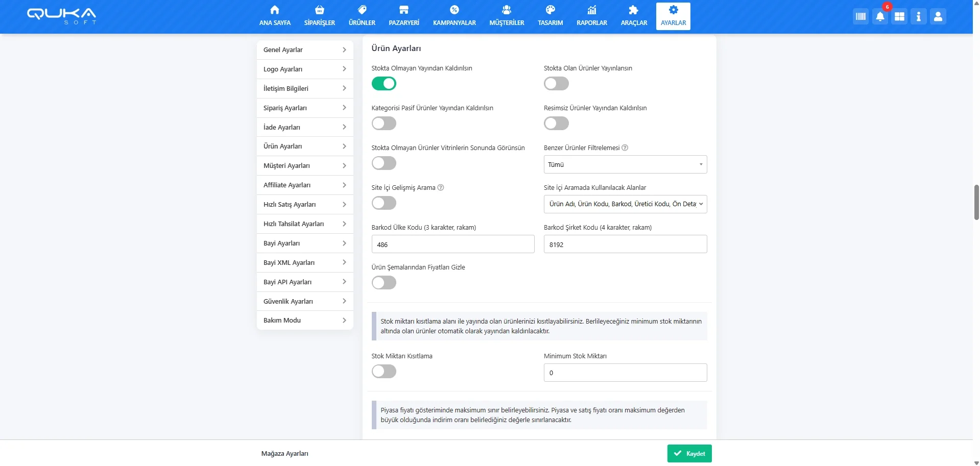Click help icon next to Site İçi Gelişmiş Arama
980x466 pixels.
[x=441, y=188]
